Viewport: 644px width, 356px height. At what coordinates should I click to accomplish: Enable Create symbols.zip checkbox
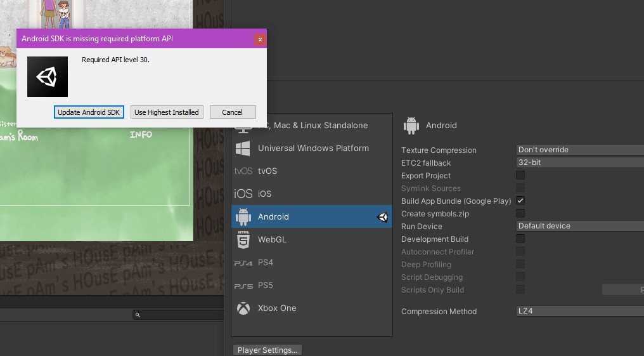point(520,213)
